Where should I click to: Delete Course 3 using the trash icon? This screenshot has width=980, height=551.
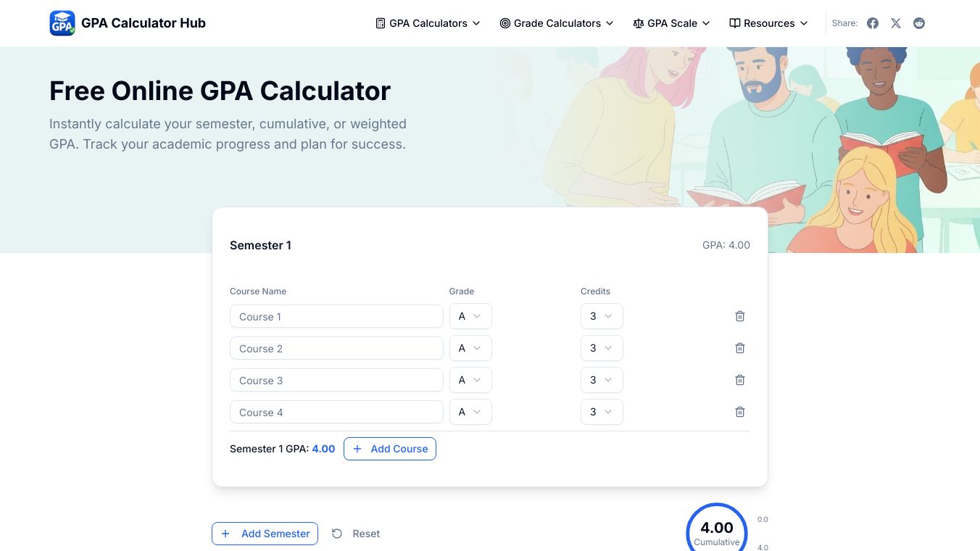point(740,380)
